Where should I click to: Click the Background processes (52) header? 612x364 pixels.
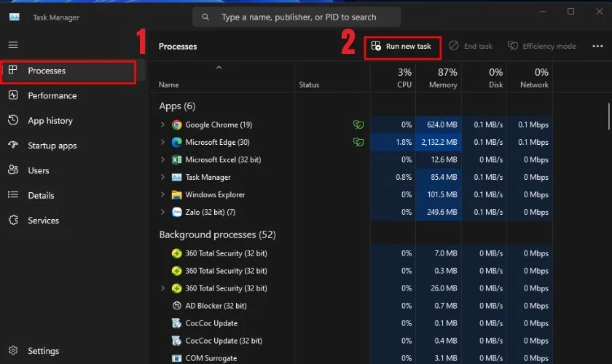click(217, 234)
